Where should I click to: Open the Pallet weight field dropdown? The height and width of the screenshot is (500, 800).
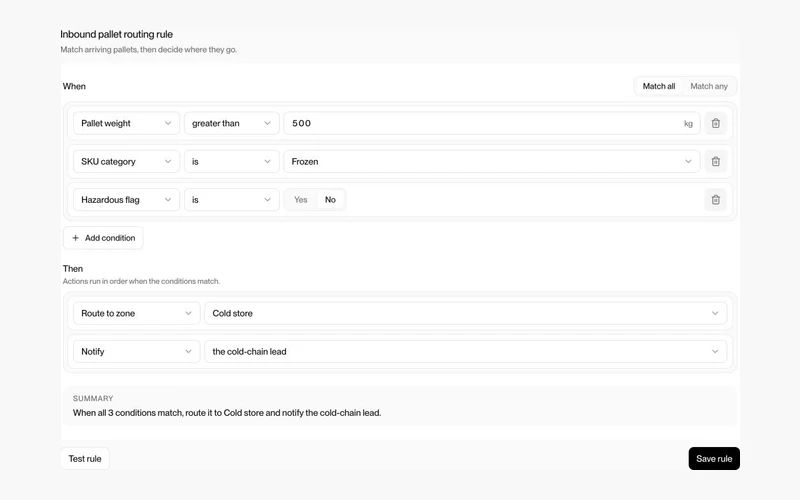pyautogui.click(x=127, y=123)
